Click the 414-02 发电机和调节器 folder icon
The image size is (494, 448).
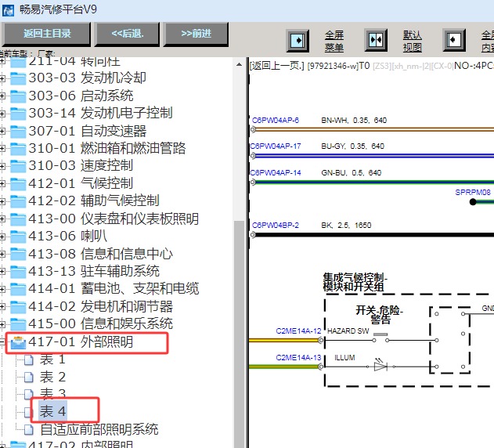tap(18, 306)
